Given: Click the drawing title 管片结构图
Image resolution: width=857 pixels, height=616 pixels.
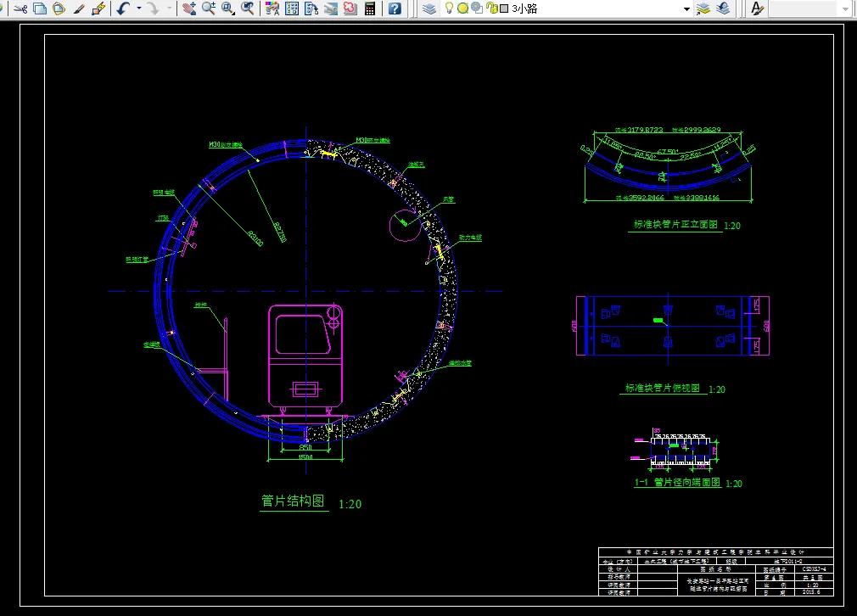Looking at the screenshot, I should 293,501.
